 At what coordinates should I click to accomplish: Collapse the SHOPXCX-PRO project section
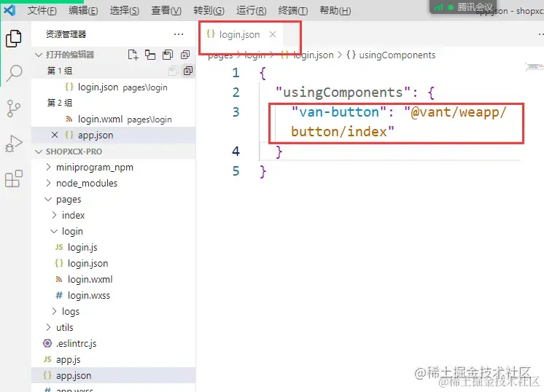(39, 152)
